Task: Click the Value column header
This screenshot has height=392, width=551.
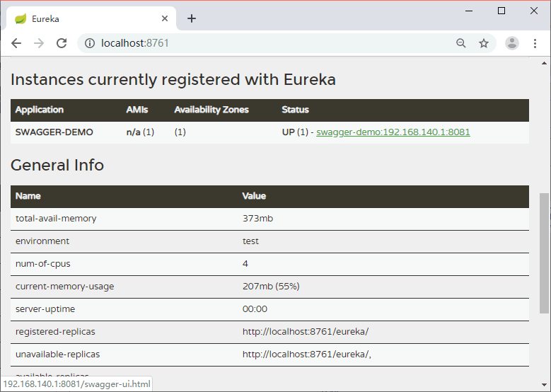Action: pos(254,196)
